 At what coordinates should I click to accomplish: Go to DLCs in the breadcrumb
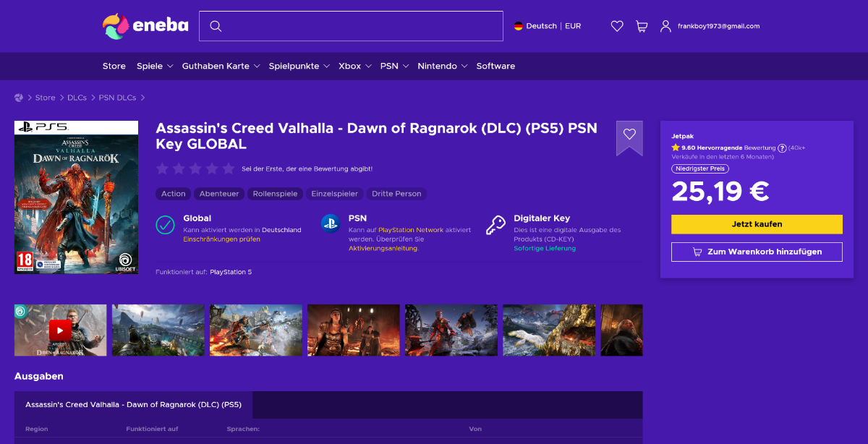point(77,98)
